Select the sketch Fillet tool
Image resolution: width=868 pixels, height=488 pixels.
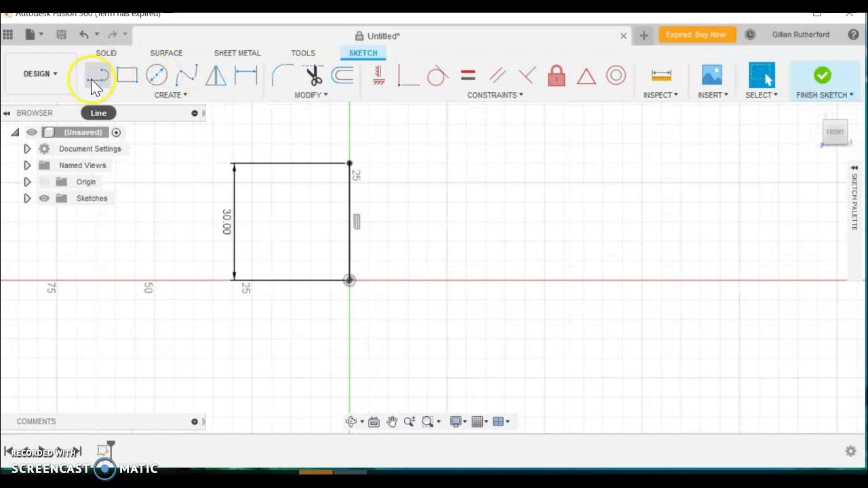pyautogui.click(x=282, y=75)
